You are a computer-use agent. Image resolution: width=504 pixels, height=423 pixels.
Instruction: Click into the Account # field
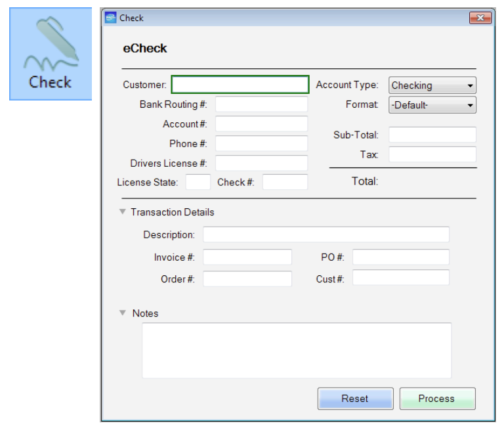261,124
